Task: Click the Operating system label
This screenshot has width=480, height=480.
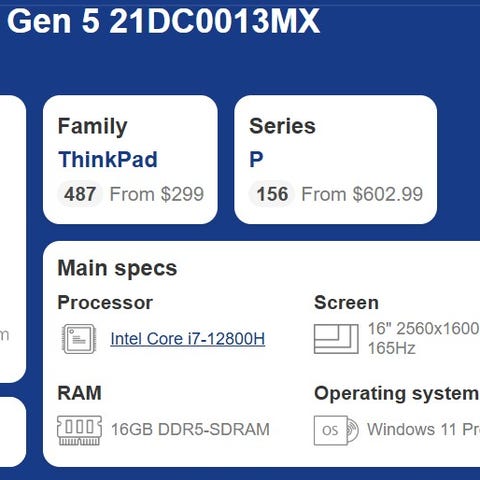Action: [397, 394]
